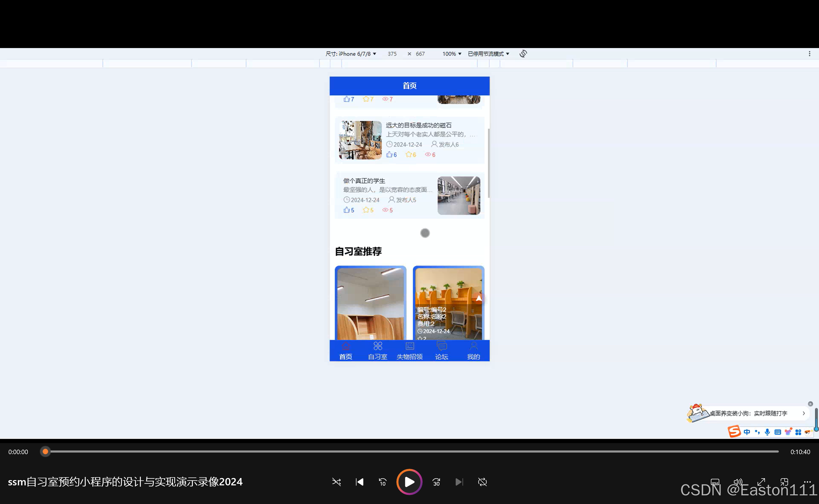
Task: Toggle subtitles/captions icon
Action: (x=715, y=482)
